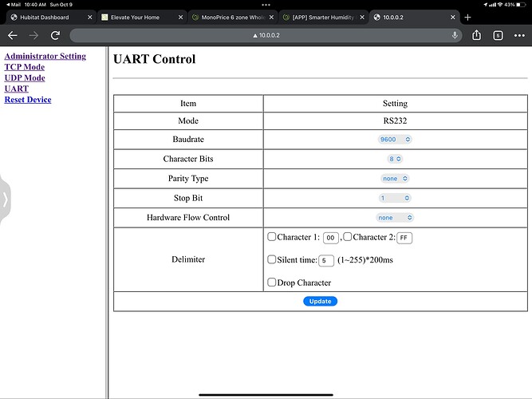The width and height of the screenshot is (532, 399).
Task: Enable the Character 1 delimiter checkbox
Action: click(x=272, y=237)
